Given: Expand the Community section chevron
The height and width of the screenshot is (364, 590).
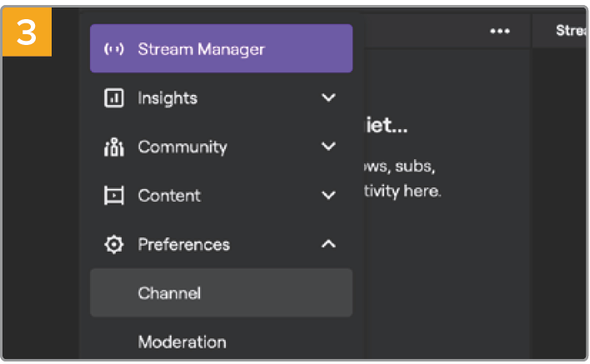Looking at the screenshot, I should [x=328, y=147].
